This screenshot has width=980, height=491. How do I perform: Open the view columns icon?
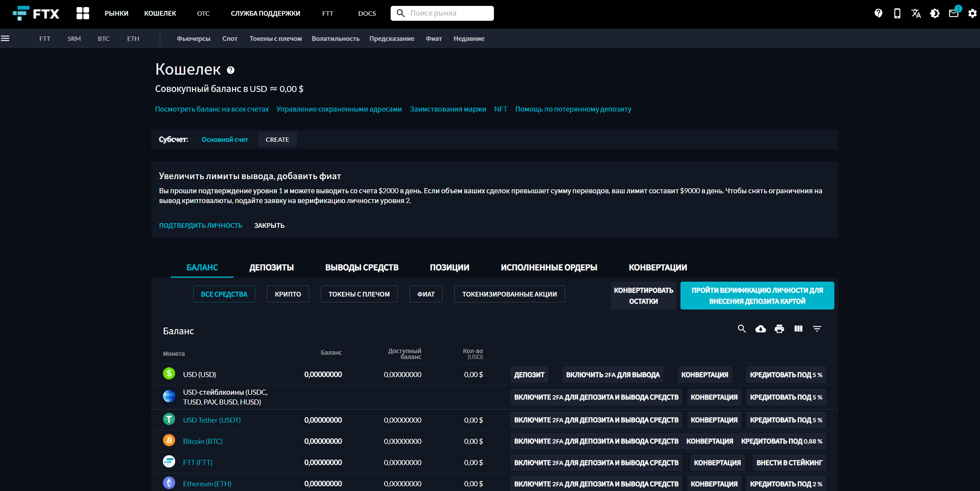tap(798, 329)
